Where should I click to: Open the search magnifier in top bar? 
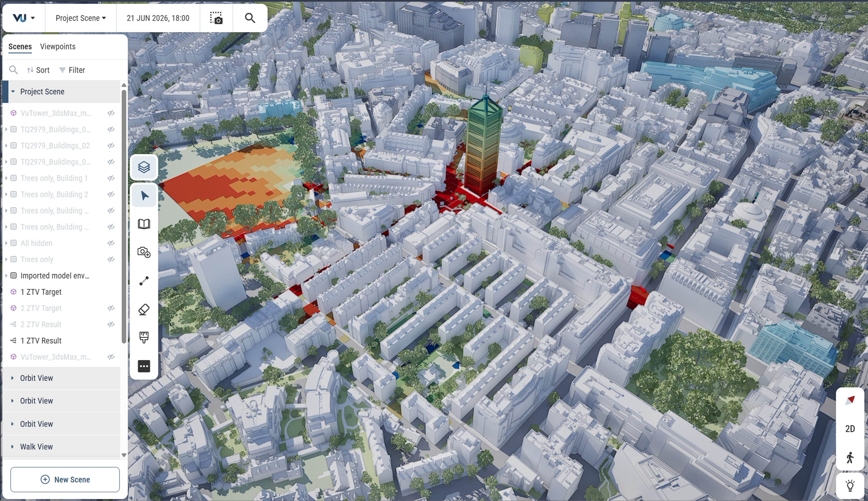pyautogui.click(x=250, y=18)
